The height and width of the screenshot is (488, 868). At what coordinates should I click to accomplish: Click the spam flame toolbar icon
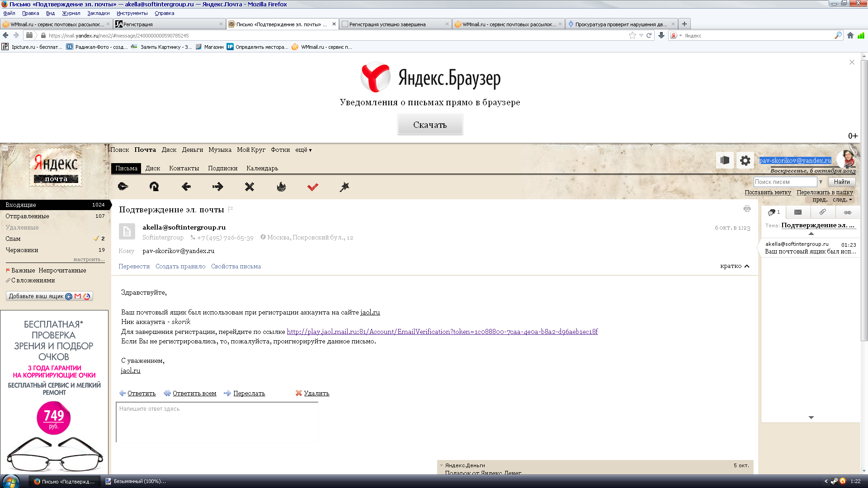tap(281, 186)
